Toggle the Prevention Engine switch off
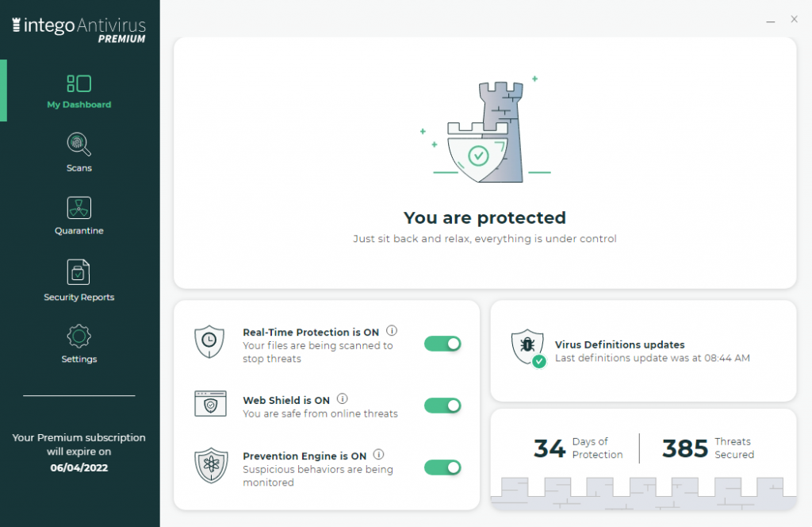 point(442,467)
